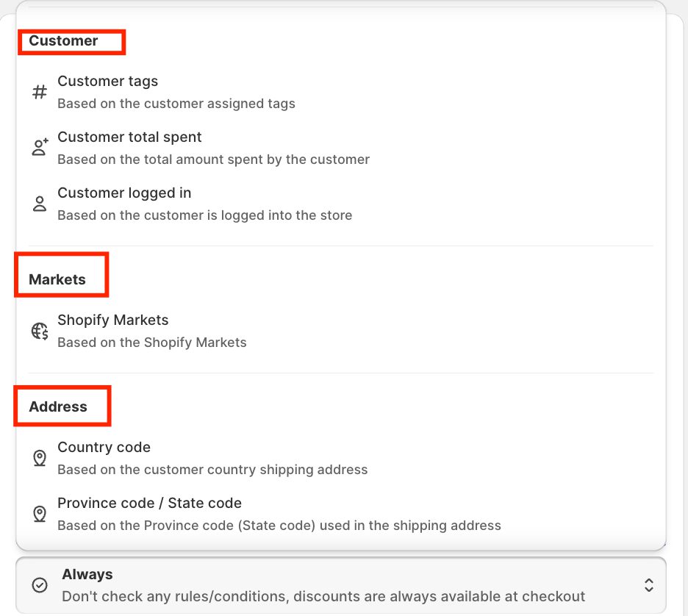Choose the Customer total spent condition title
Viewport: 688px width, 616px height.
point(129,137)
